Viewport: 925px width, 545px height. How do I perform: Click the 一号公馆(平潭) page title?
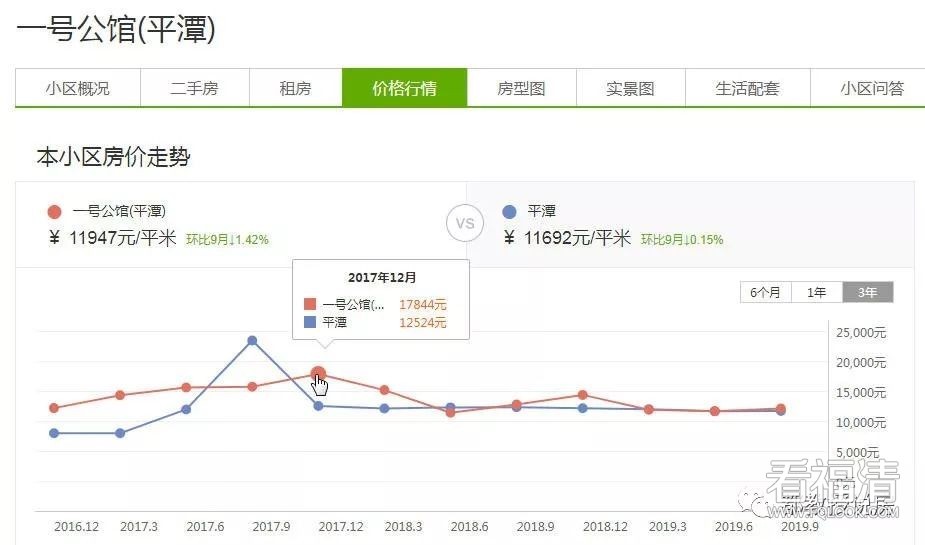pyautogui.click(x=116, y=29)
